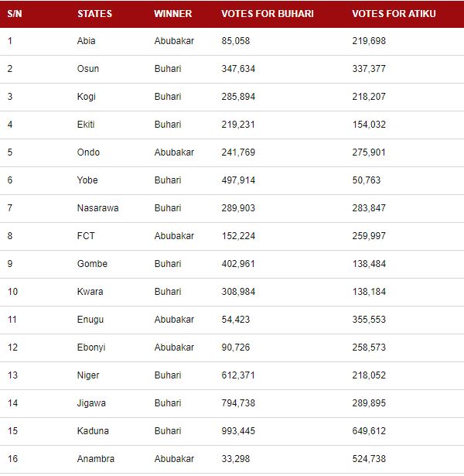The width and height of the screenshot is (464, 476).
Task: Select the Kwara state cell
Action: pos(90,292)
